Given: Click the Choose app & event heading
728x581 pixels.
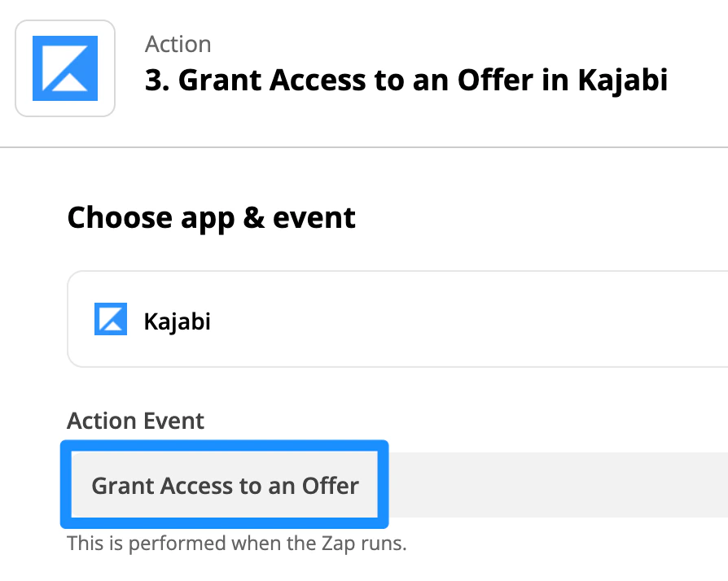Looking at the screenshot, I should pos(212,217).
